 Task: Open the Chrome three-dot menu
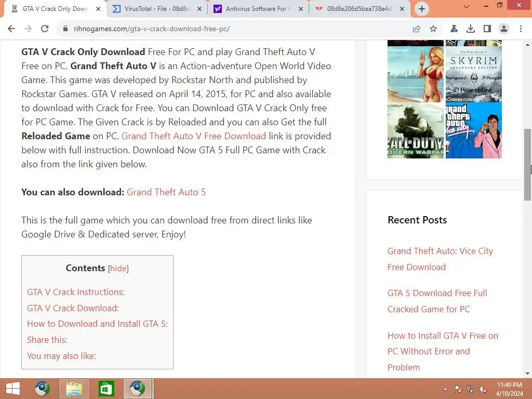tap(521, 29)
